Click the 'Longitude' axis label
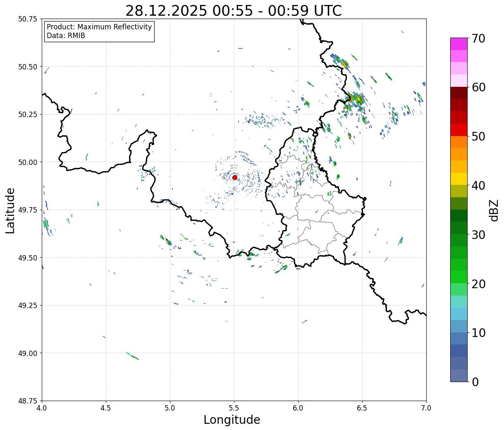 (232, 420)
